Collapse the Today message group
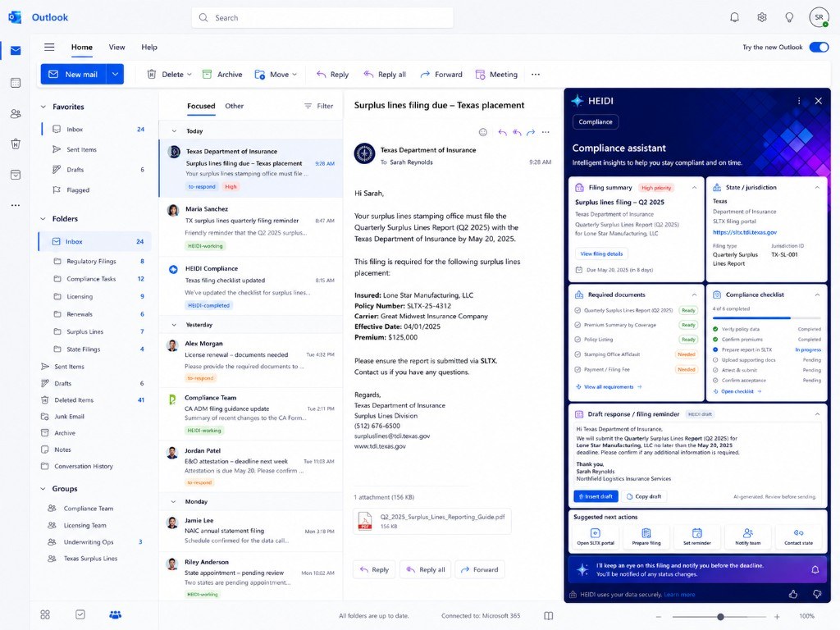This screenshot has width=840, height=630. point(174,130)
